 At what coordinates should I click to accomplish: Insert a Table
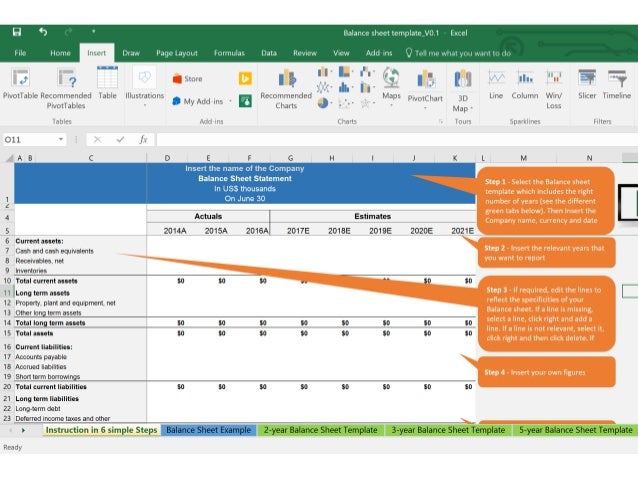coord(107,83)
